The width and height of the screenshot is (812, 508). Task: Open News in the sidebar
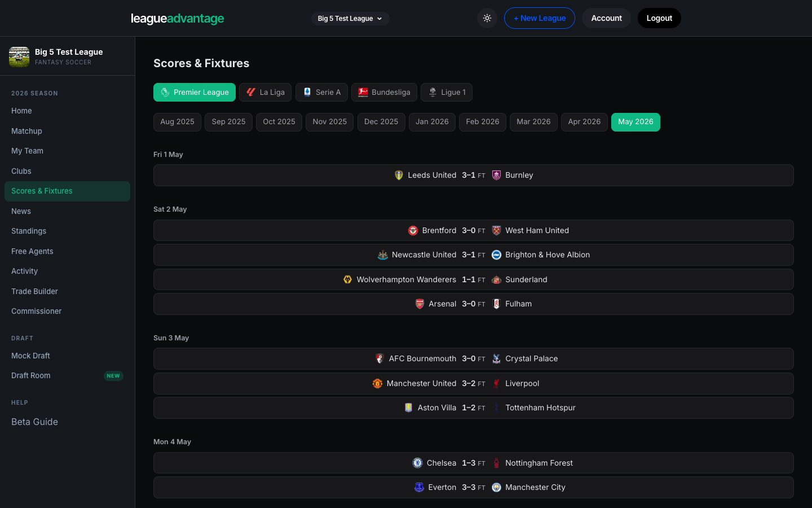tap(67, 211)
